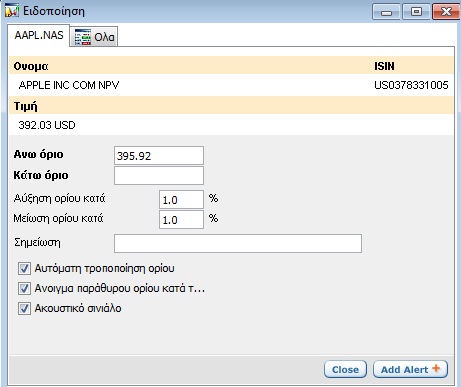This screenshot has height=387, width=461.
Task: Click the Add Alert button
Action: (410, 369)
